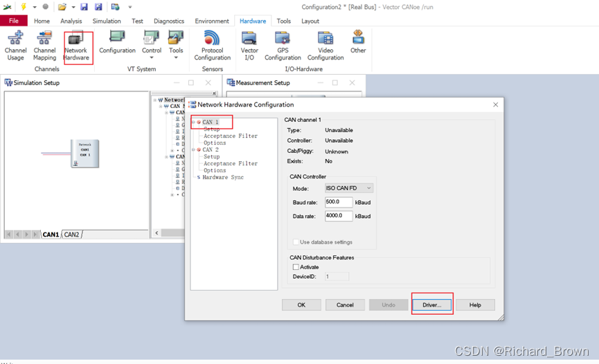
Task: Open the Mode ISO CAN FD dropdown
Action: (x=349, y=188)
